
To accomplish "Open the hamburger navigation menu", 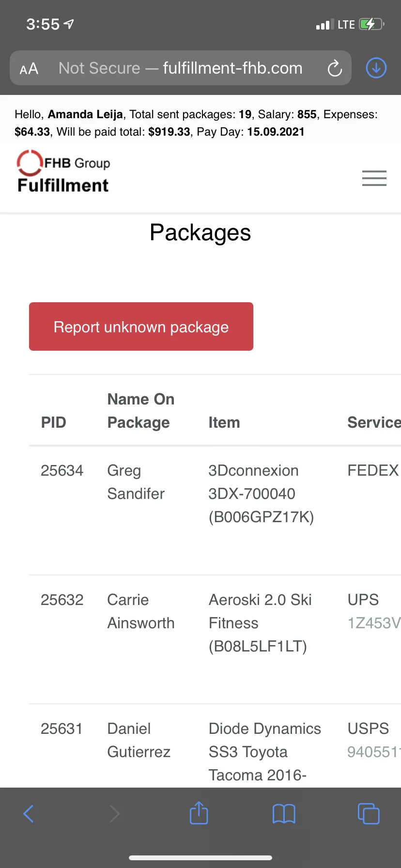I will coord(374,178).
